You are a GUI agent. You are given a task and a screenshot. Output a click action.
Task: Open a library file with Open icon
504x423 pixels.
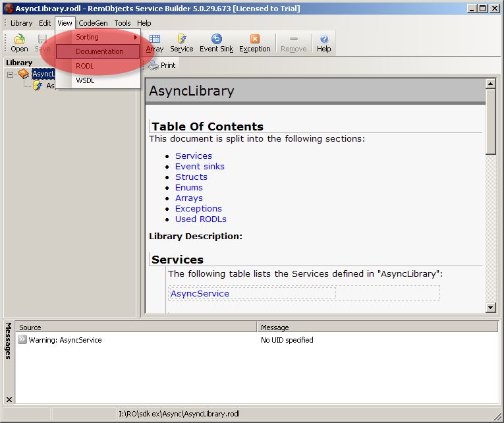[x=19, y=43]
